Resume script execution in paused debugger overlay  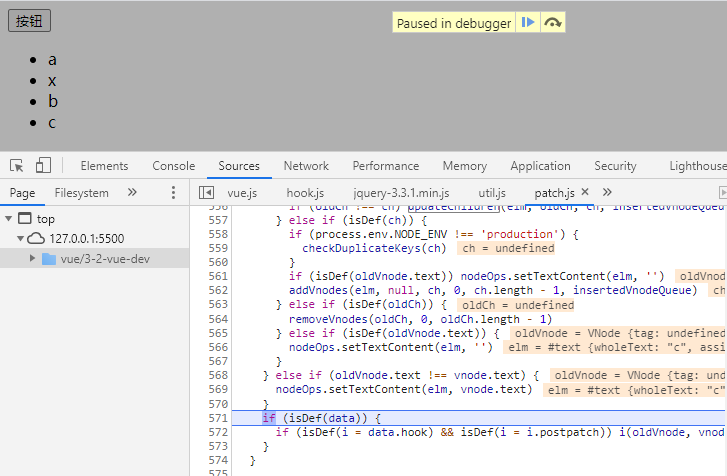(x=528, y=22)
